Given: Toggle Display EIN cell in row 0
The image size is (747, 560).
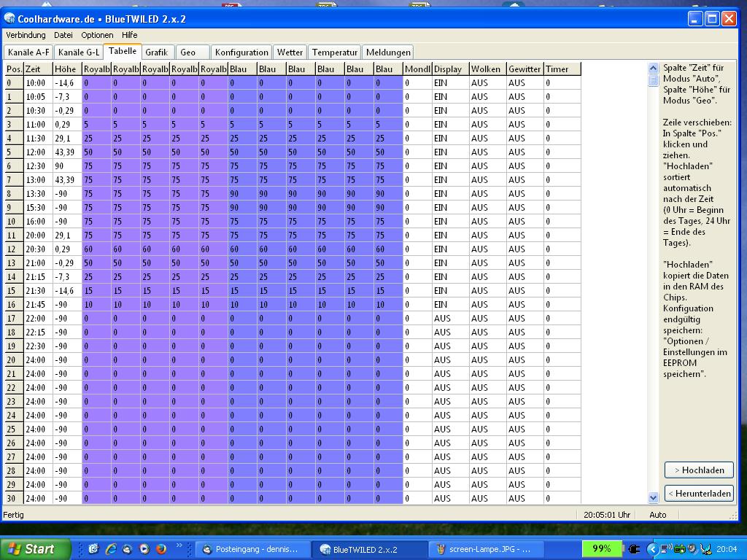Looking at the screenshot, I should [x=449, y=83].
